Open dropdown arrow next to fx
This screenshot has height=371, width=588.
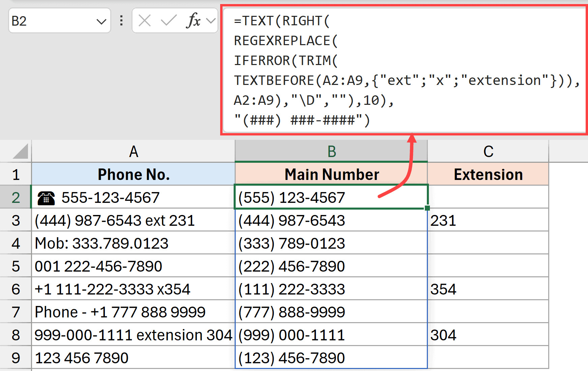pos(211,21)
